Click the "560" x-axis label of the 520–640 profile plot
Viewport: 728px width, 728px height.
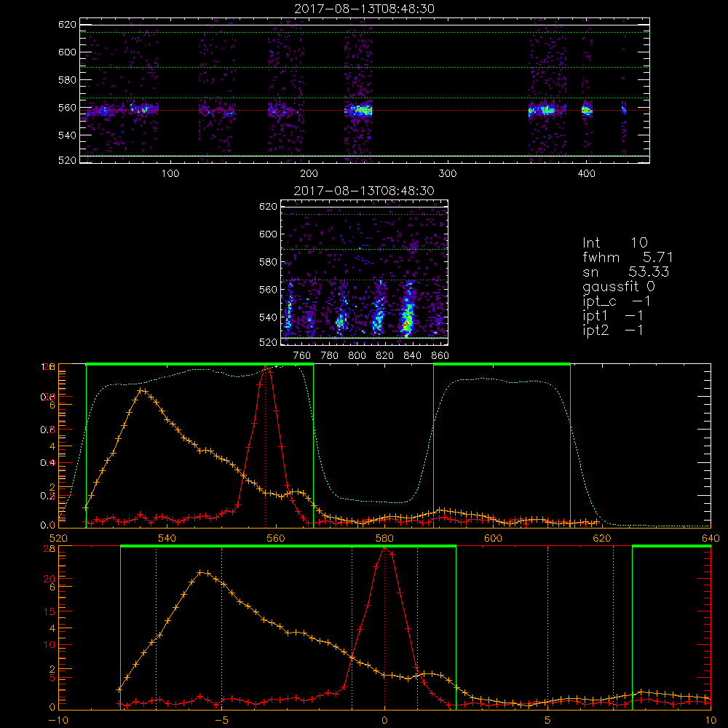pyautogui.click(x=276, y=538)
